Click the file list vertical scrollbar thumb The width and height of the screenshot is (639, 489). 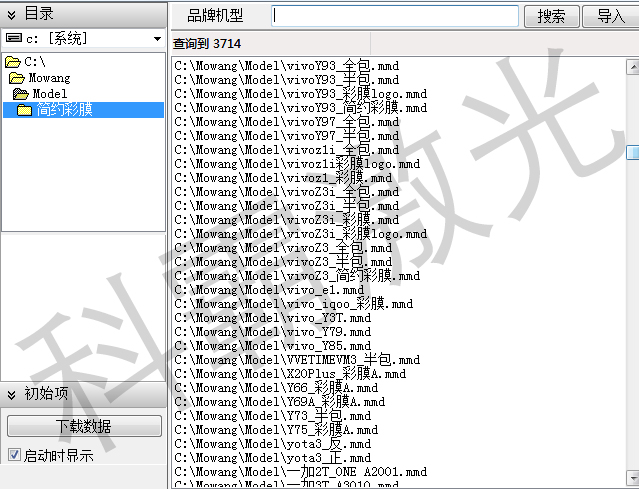pos(632,152)
